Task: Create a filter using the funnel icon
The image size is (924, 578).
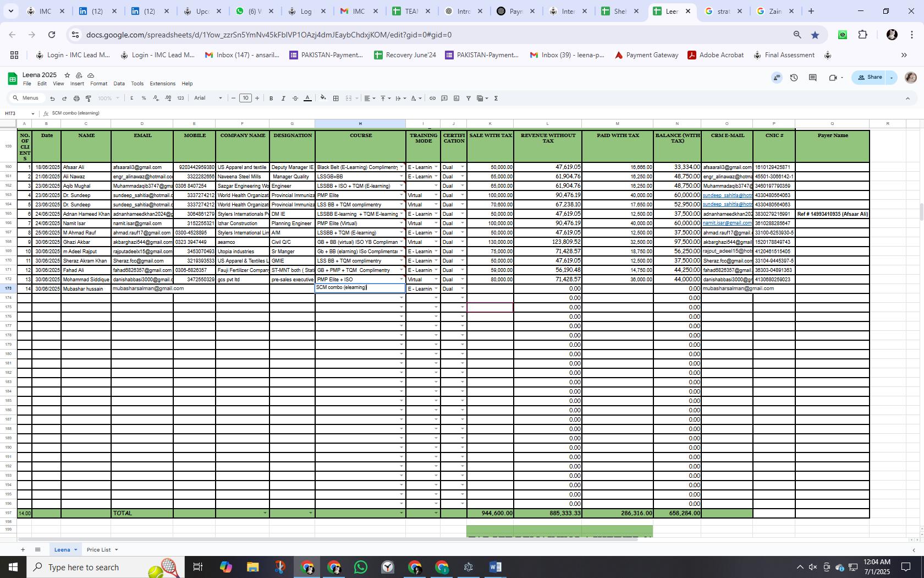Action: 469,99
